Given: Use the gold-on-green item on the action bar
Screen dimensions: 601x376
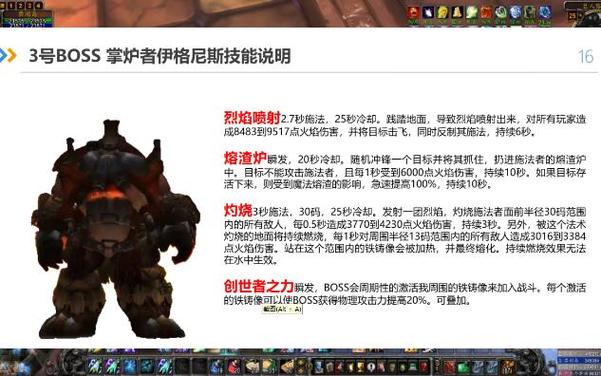Looking at the screenshot, I should 269,367.
